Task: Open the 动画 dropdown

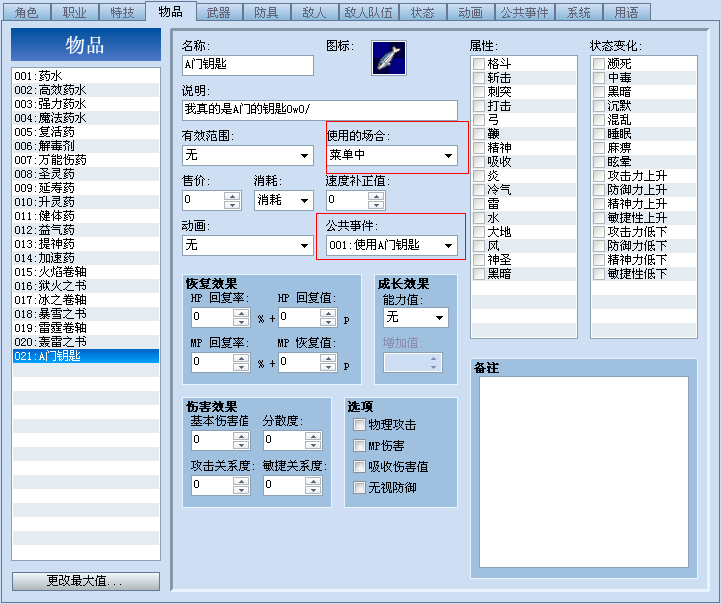Action: (248, 245)
